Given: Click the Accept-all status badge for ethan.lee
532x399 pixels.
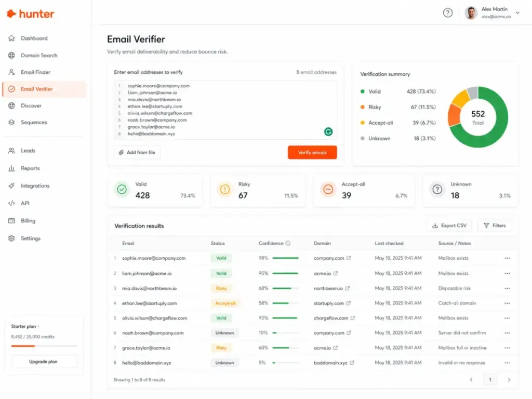Looking at the screenshot, I should [225, 303].
